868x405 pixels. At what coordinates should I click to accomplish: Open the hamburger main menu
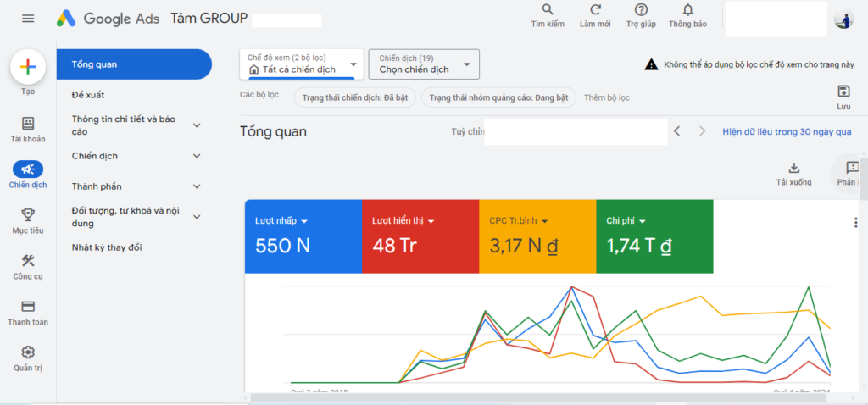point(28,19)
